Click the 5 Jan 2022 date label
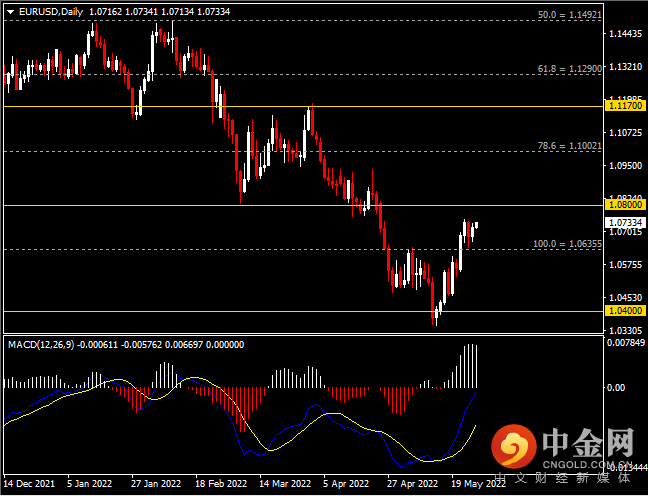The width and height of the screenshot is (648, 496). click(90, 484)
